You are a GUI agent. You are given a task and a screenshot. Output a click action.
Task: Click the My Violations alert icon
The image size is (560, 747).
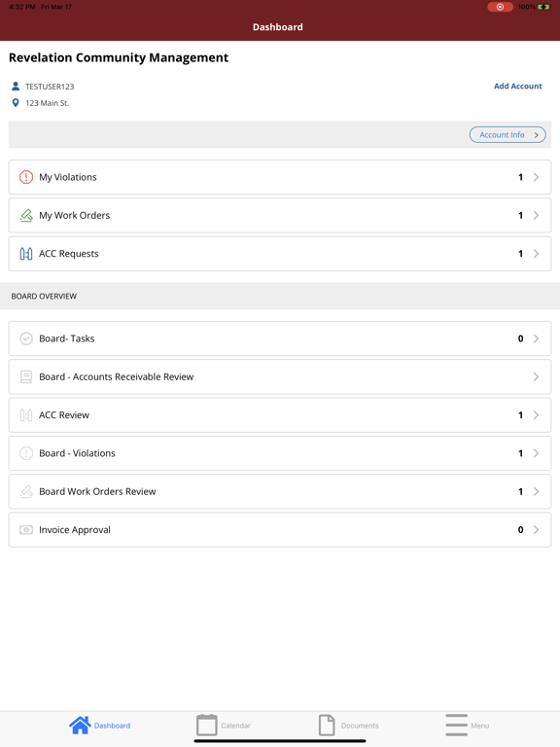click(26, 177)
